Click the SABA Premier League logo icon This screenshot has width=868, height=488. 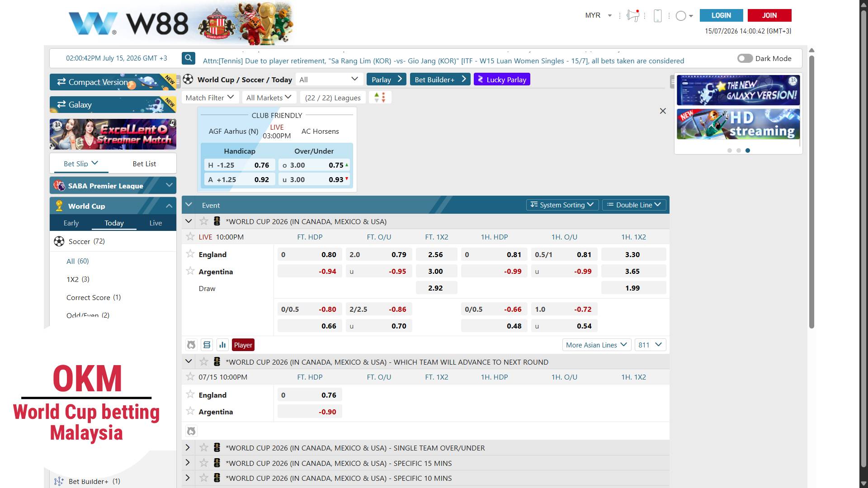point(59,185)
